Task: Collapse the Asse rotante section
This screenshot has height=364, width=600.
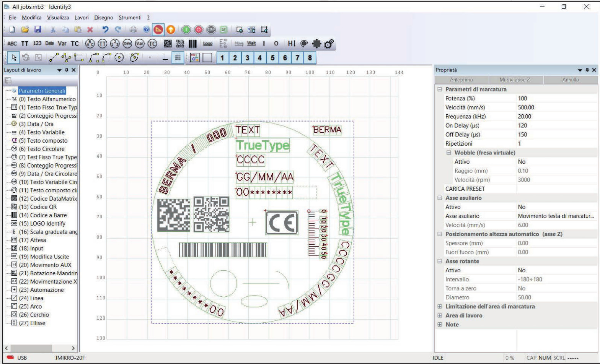Action: click(x=440, y=261)
